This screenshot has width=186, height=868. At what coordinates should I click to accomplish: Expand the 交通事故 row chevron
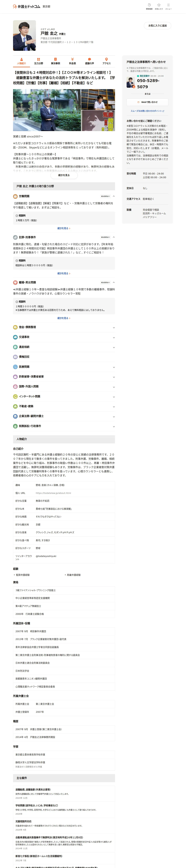pyautogui.click(x=114, y=337)
